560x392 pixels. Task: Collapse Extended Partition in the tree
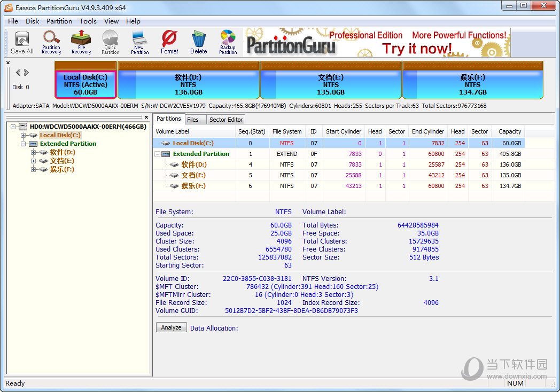(23, 144)
